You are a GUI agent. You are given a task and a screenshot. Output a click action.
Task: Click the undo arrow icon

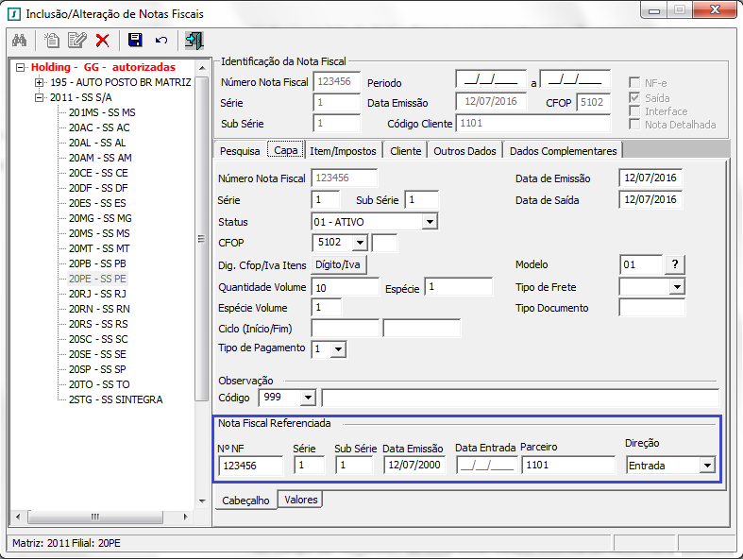coord(161,41)
